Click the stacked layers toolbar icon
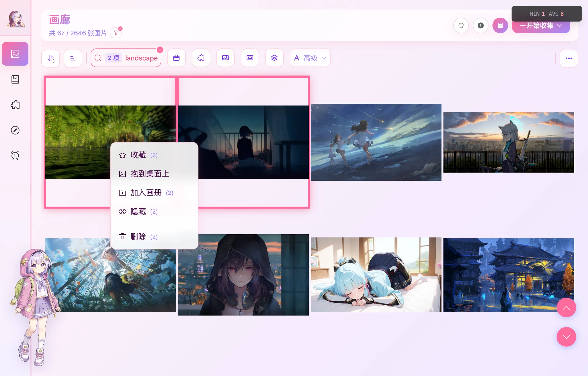 point(274,58)
